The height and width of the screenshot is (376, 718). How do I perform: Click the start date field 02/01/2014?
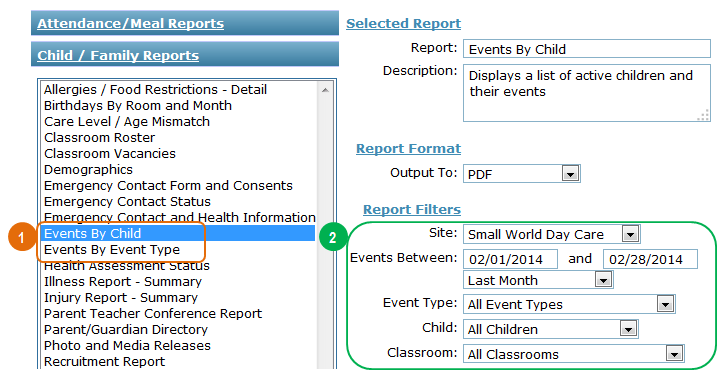coord(510,259)
